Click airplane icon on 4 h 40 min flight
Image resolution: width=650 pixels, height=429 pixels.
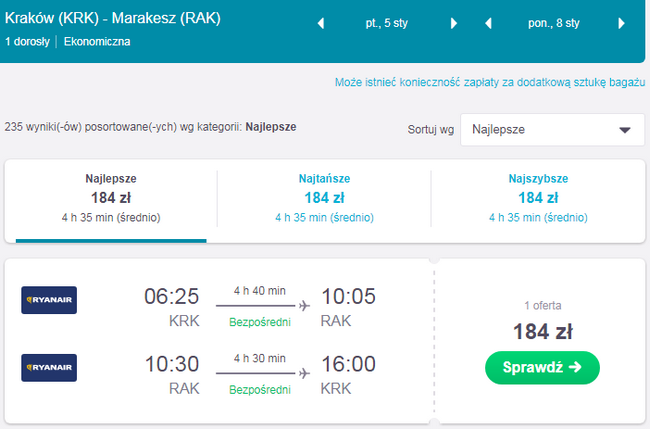(x=304, y=305)
